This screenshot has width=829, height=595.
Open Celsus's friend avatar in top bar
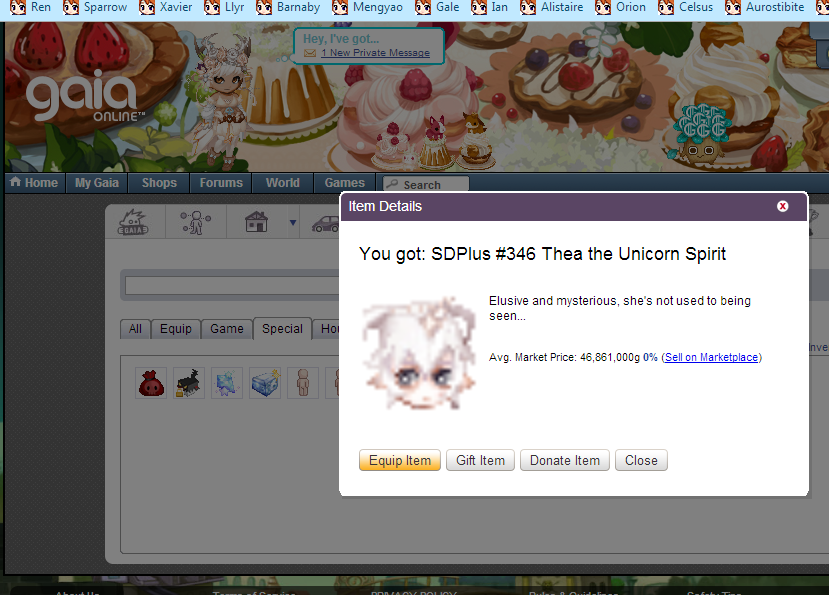[666, 7]
